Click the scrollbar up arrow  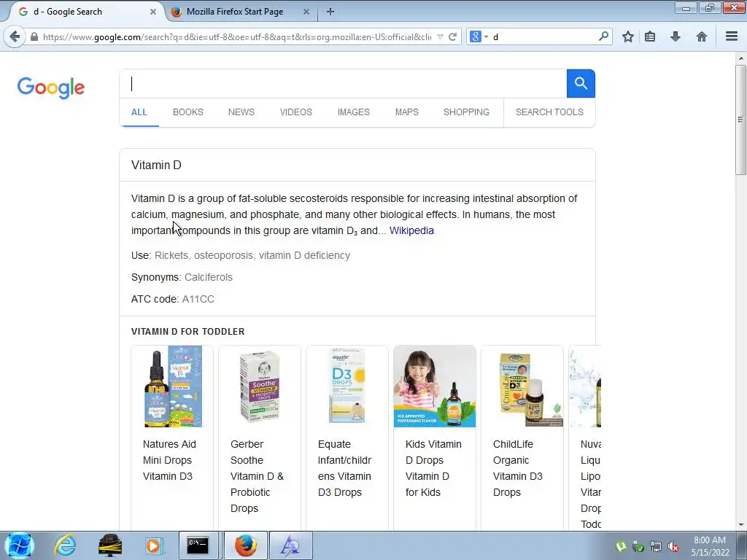click(740, 58)
